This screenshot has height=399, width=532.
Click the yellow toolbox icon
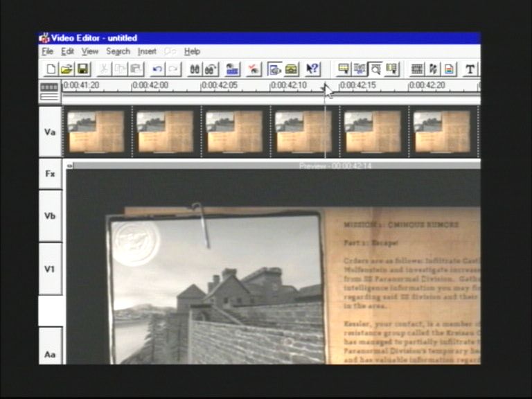(x=291, y=69)
